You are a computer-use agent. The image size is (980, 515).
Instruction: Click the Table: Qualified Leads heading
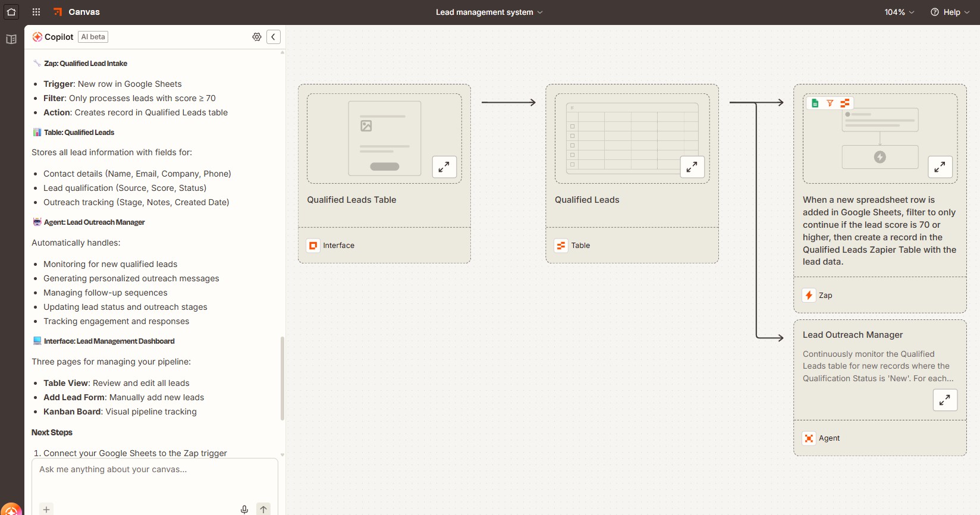pyautogui.click(x=79, y=133)
